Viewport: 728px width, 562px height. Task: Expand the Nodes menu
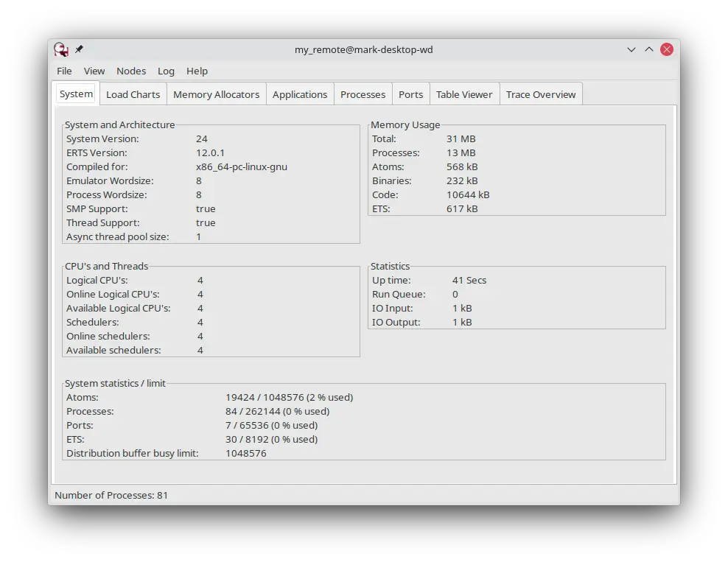(x=131, y=71)
